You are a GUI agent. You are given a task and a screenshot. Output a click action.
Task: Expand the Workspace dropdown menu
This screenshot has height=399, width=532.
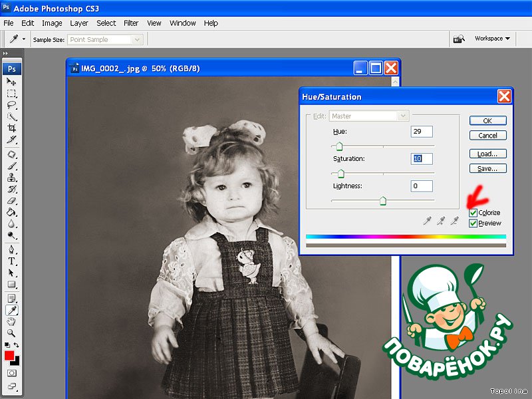[x=492, y=39]
